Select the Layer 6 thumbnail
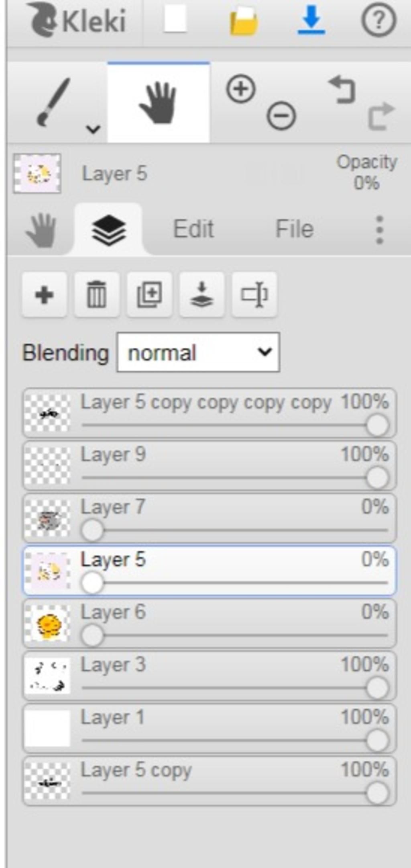Screen dimensions: 411x868 coord(47,623)
